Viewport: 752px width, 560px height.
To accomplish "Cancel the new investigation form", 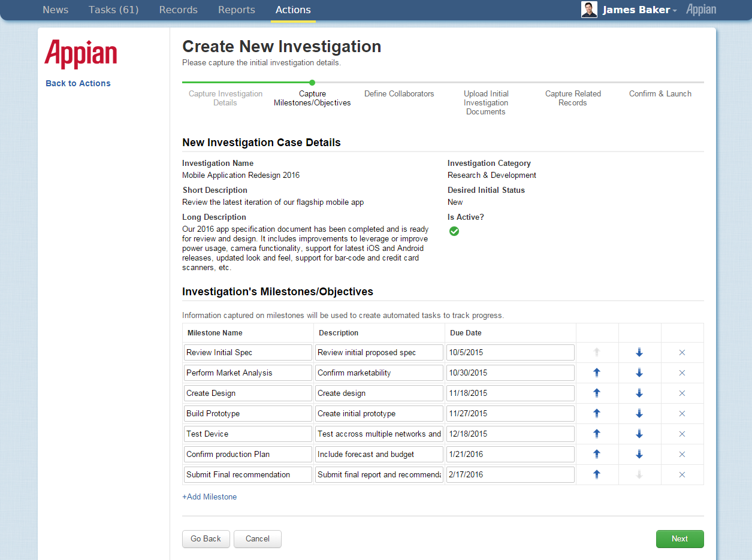I will coord(257,538).
